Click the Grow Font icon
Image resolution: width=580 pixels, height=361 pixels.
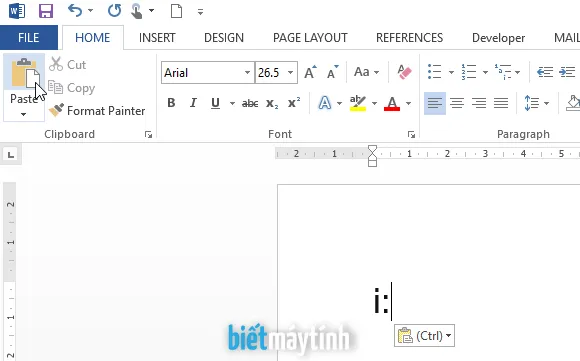310,72
